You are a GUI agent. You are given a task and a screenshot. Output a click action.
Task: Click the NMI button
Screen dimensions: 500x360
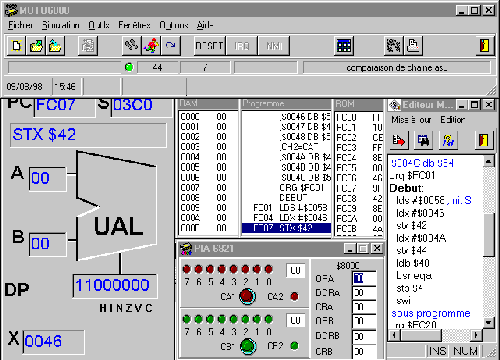coord(274,45)
